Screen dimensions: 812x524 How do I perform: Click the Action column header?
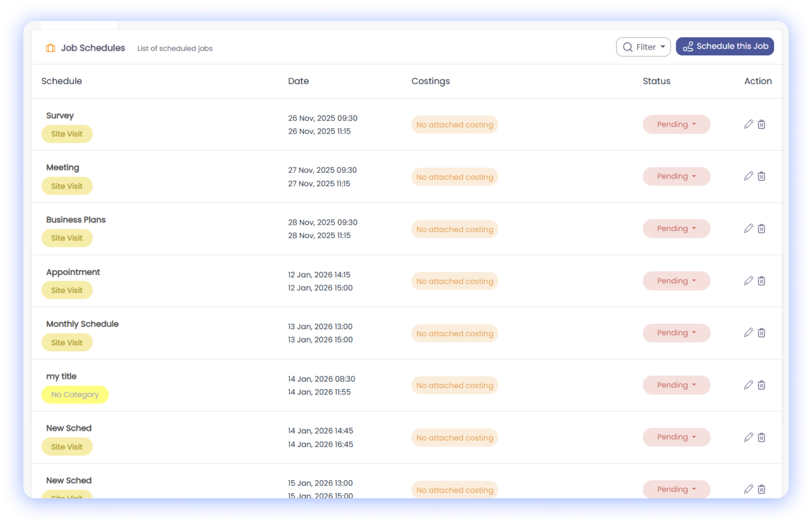[758, 81]
